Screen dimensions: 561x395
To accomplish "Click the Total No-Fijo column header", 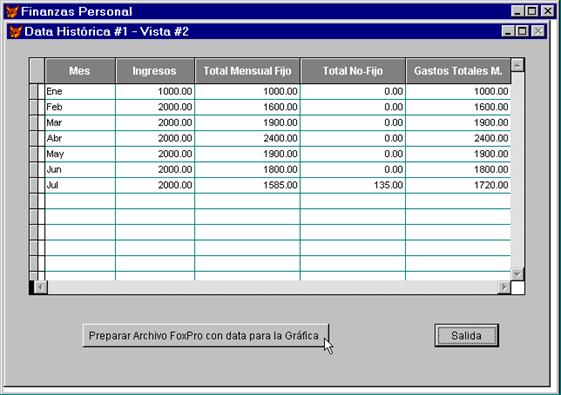I will click(353, 71).
